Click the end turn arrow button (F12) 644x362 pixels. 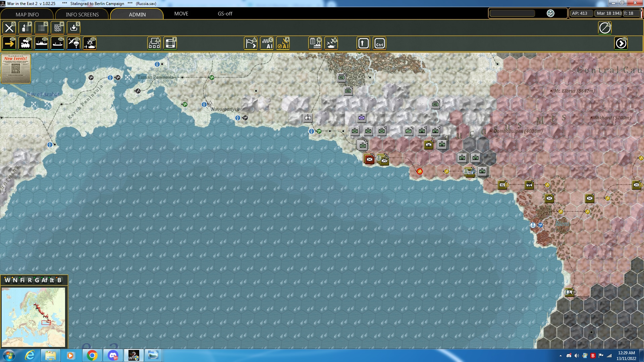pos(621,44)
